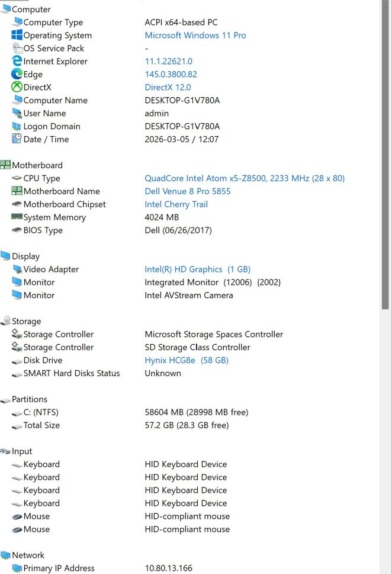The image size is (392, 574).
Task: Open the Hynix HCG8e disk drive link
Action: tap(186, 360)
